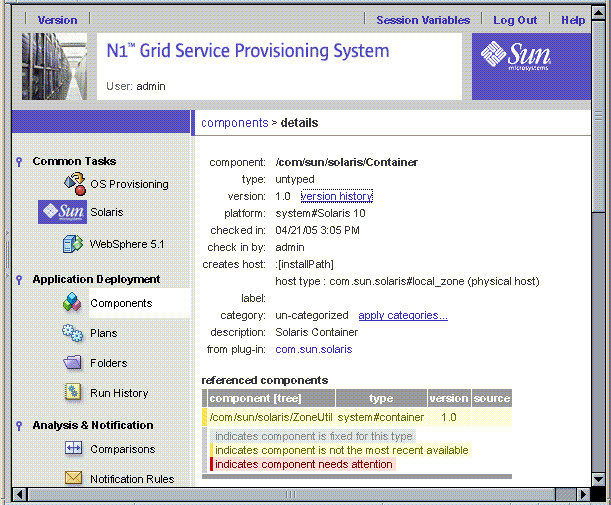Click the gray fixed-component legend entry

[313, 436]
